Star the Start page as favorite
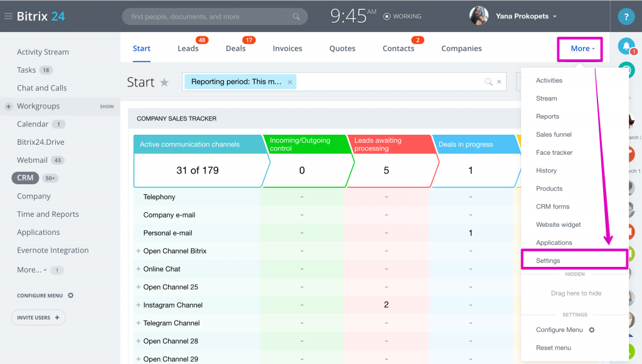Screen dimensions: 642x364 coord(164,83)
